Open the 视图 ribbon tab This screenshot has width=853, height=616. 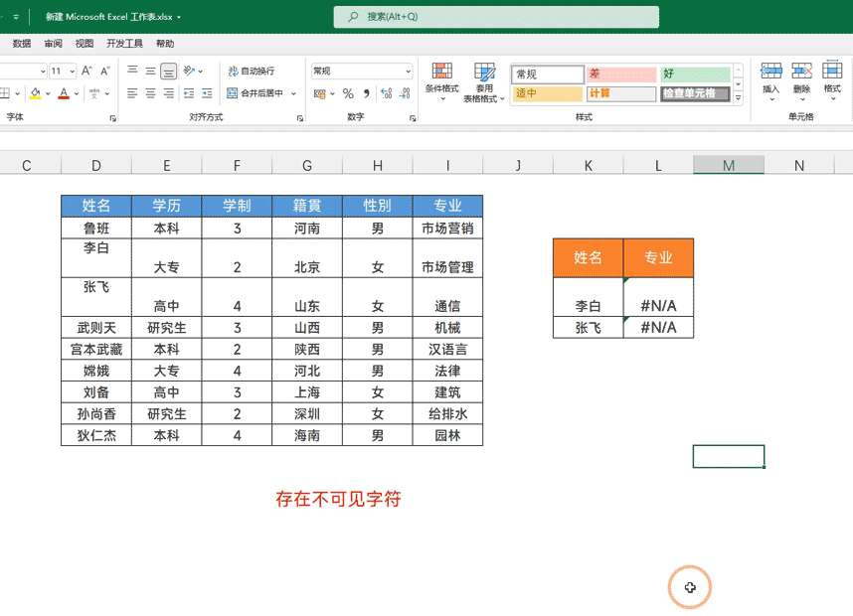coord(85,44)
